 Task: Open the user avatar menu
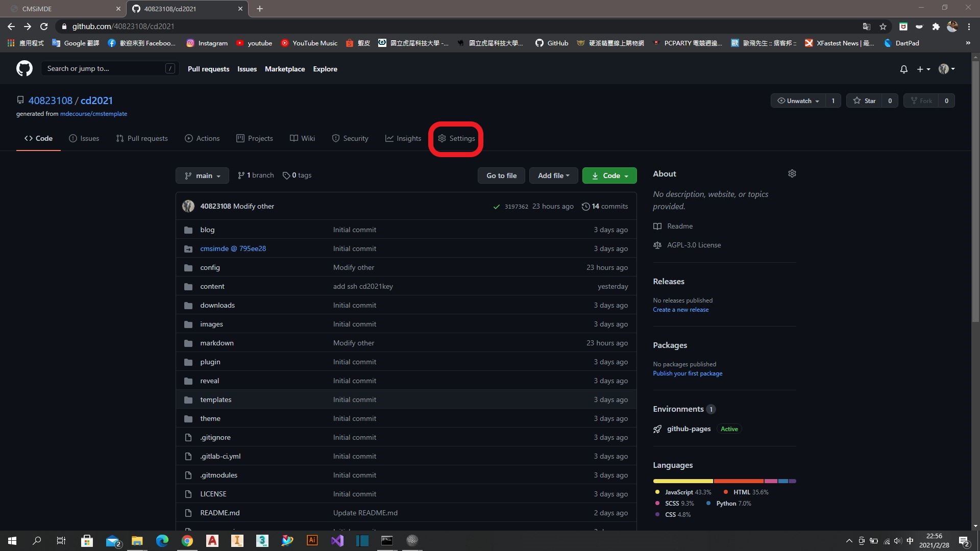tap(946, 69)
